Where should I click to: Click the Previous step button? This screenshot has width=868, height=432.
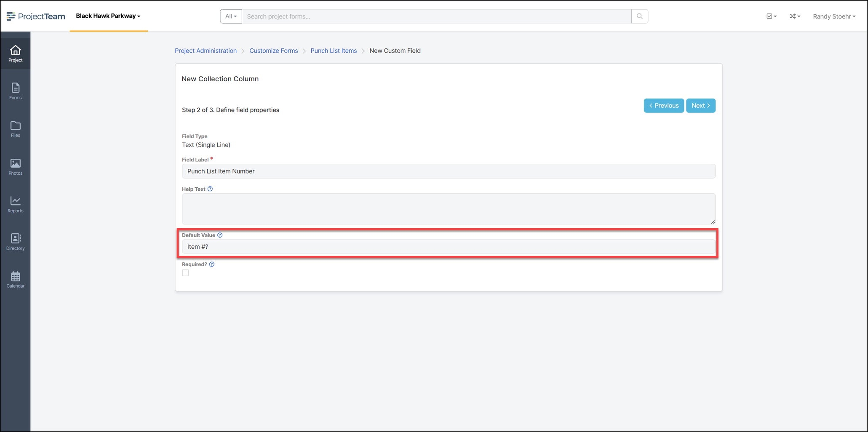click(664, 106)
